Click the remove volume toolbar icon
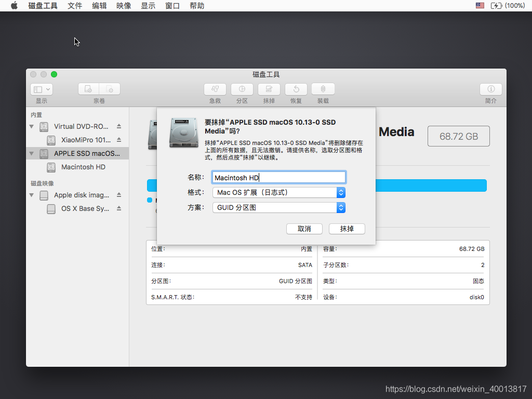The image size is (532, 399). (x=110, y=89)
